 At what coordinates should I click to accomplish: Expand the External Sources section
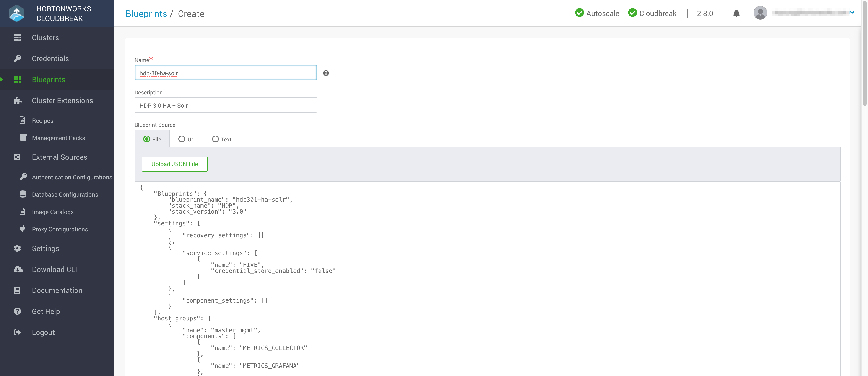(59, 157)
